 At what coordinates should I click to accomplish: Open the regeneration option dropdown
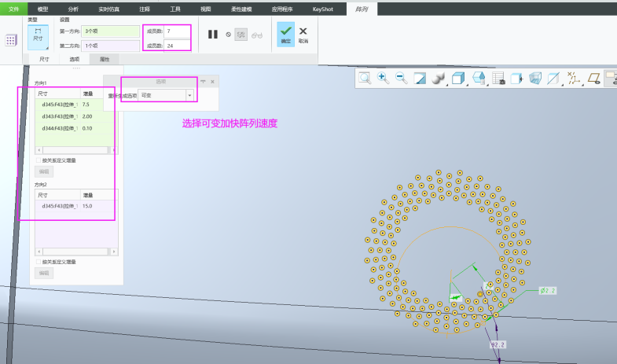(189, 95)
